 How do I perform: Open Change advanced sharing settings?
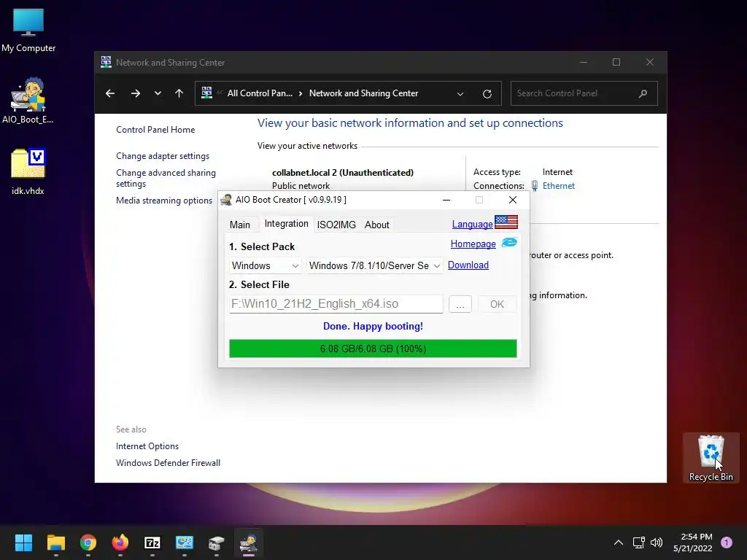click(166, 178)
